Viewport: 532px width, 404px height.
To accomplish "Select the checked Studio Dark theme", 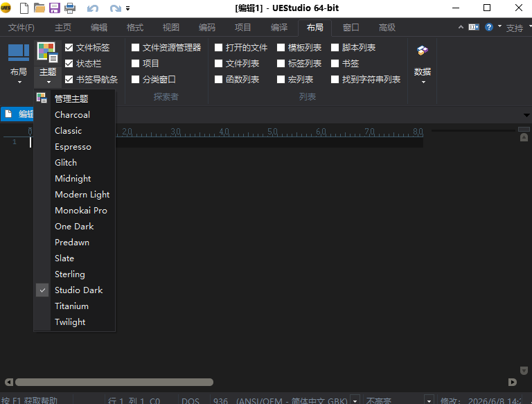I will 75,290.
